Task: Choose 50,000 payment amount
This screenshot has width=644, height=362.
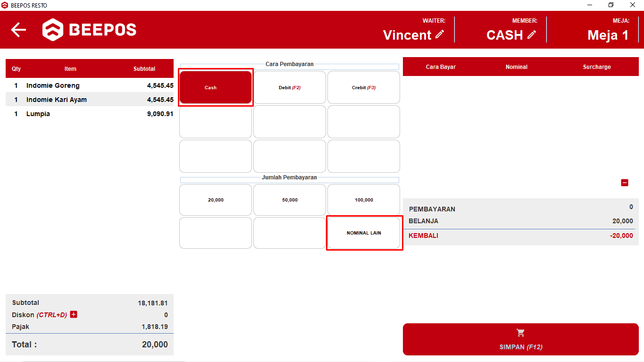Action: click(290, 200)
